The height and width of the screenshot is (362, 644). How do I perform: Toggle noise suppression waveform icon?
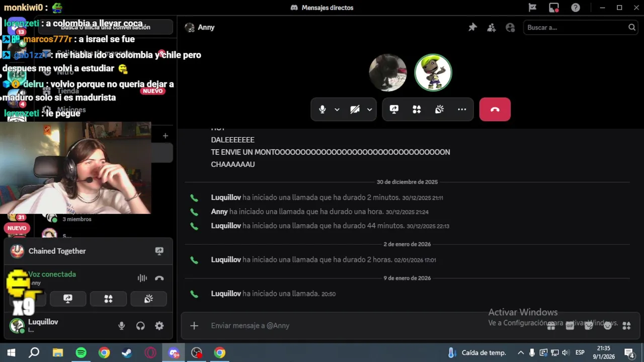click(142, 278)
